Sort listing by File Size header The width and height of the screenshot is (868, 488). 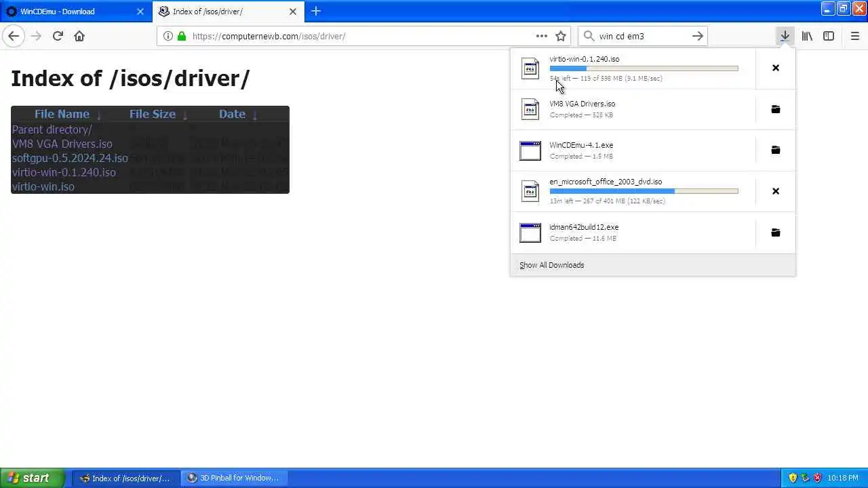point(153,114)
